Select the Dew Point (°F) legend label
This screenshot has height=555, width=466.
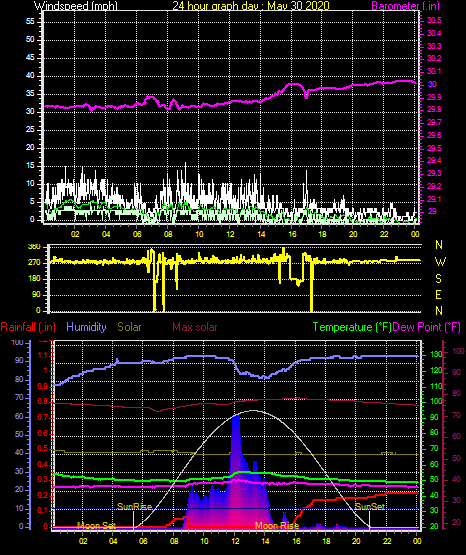(x=427, y=327)
